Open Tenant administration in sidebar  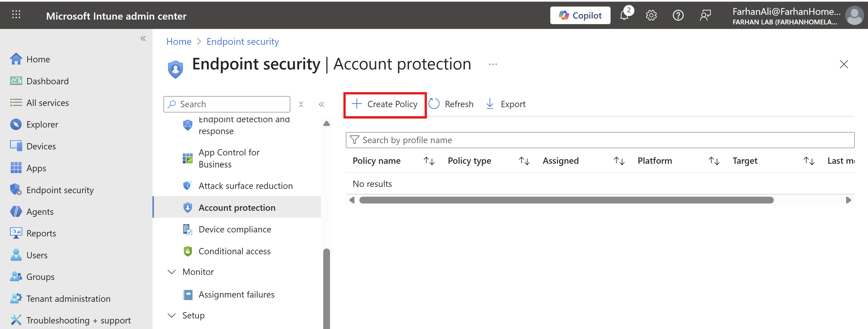tap(68, 299)
